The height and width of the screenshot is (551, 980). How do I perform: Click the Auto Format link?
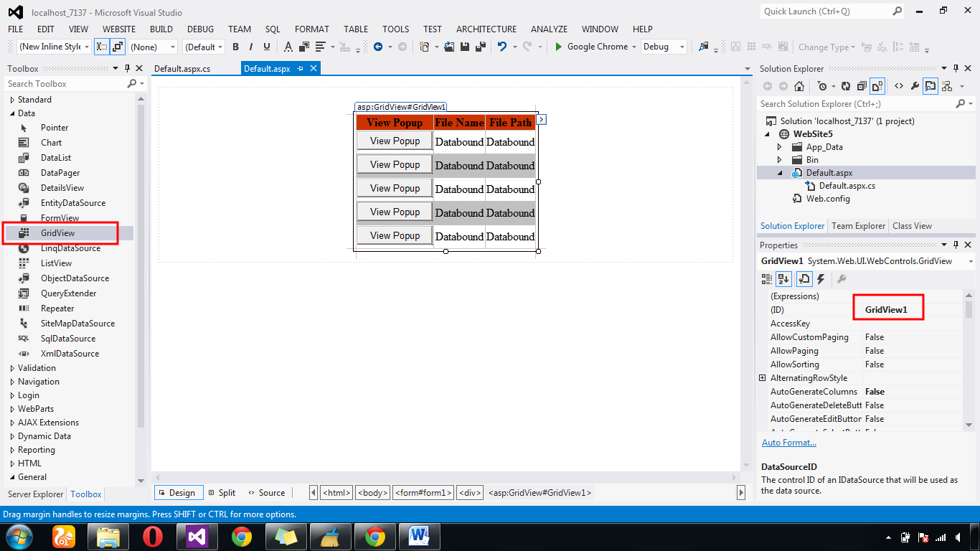[789, 443]
